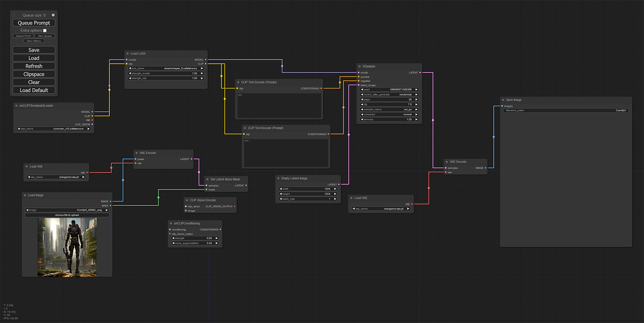Click the strength_model value slider in Load LoRA
The image size is (644, 323).
(x=166, y=73)
